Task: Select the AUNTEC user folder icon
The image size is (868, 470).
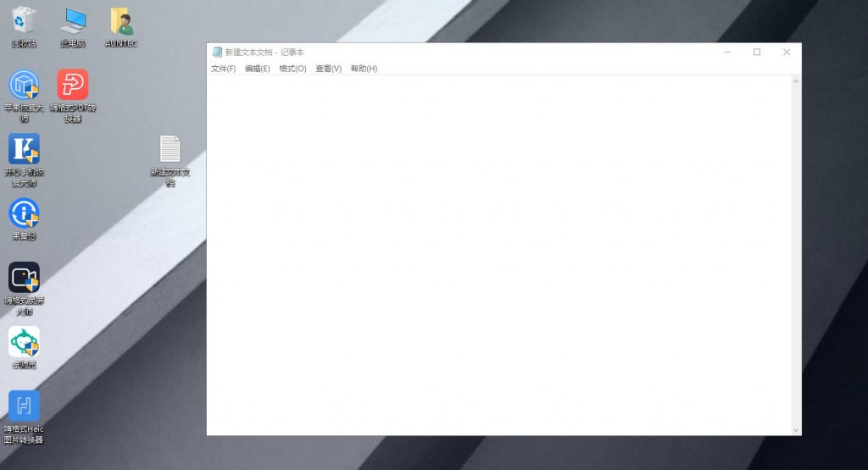Action: click(121, 26)
